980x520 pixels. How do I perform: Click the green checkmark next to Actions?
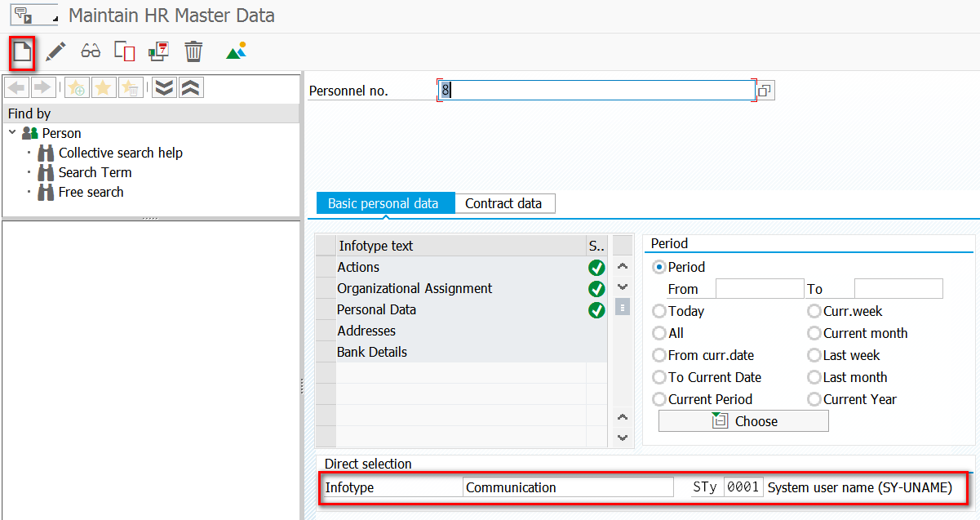click(596, 268)
